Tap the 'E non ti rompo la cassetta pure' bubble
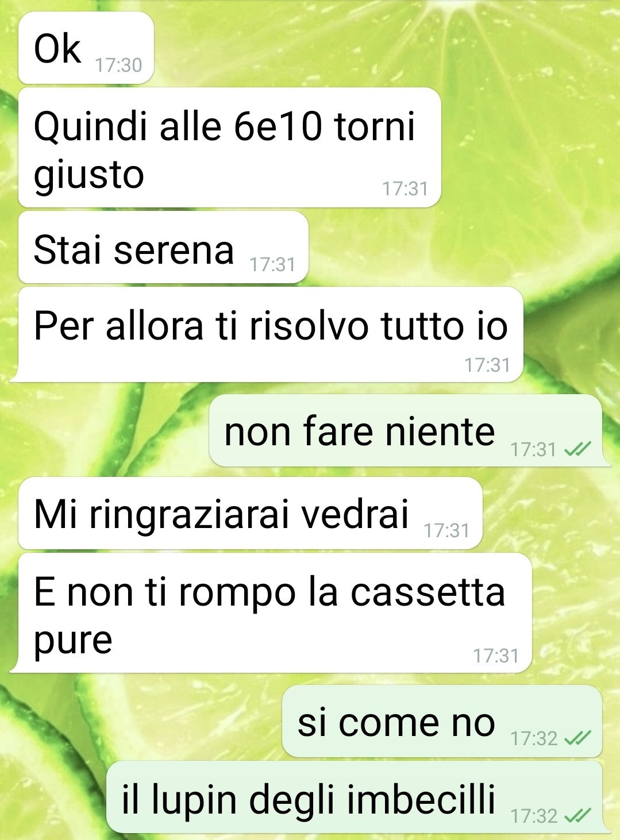Screen dimensions: 620x840 (271, 613)
